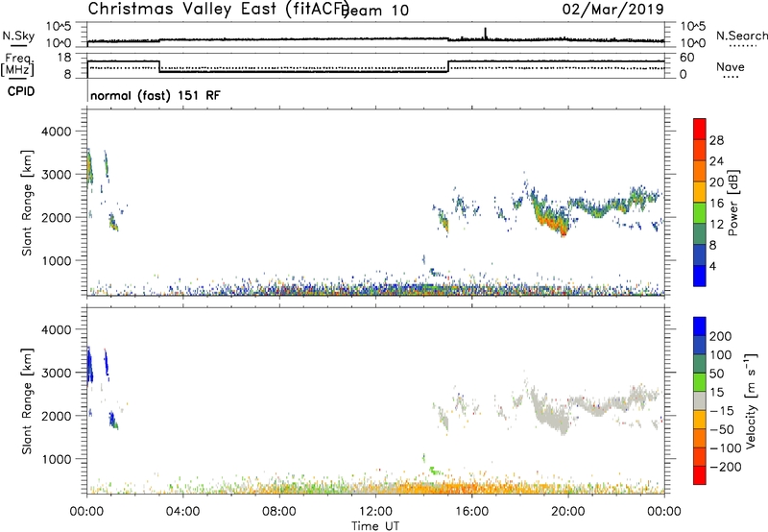Click the gray segment of Velocity color bar
Image resolution: width=768 pixels, height=532 pixels.
(x=700, y=400)
